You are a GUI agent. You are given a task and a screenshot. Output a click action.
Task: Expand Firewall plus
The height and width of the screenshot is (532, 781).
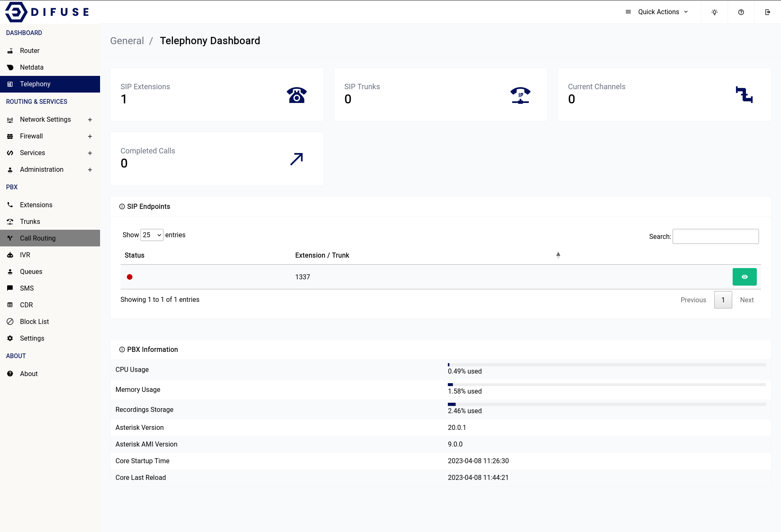coord(90,136)
